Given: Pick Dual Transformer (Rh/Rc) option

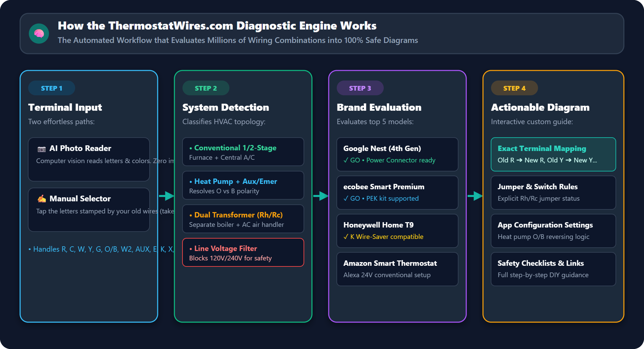Looking at the screenshot, I should (x=243, y=219).
